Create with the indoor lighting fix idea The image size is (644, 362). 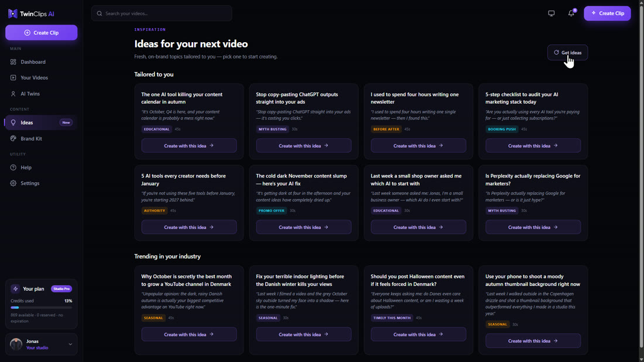pos(303,334)
